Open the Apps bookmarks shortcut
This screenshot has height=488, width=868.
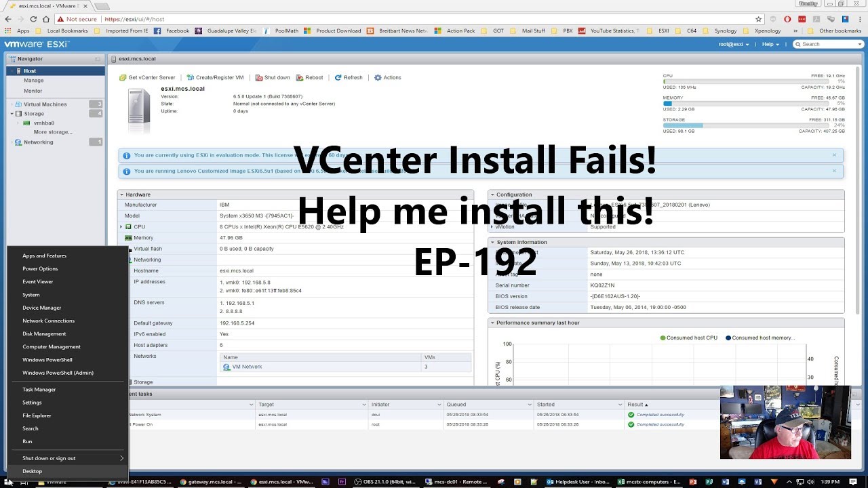pyautogui.click(x=18, y=30)
